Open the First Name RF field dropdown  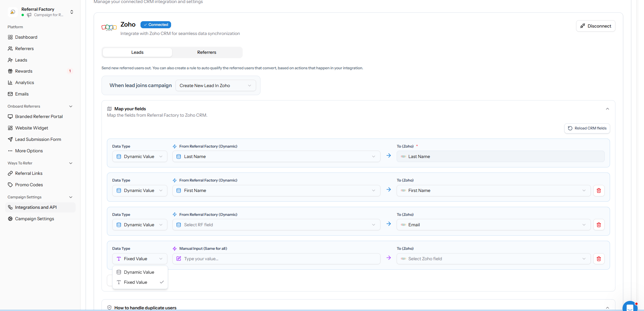pyautogui.click(x=276, y=191)
